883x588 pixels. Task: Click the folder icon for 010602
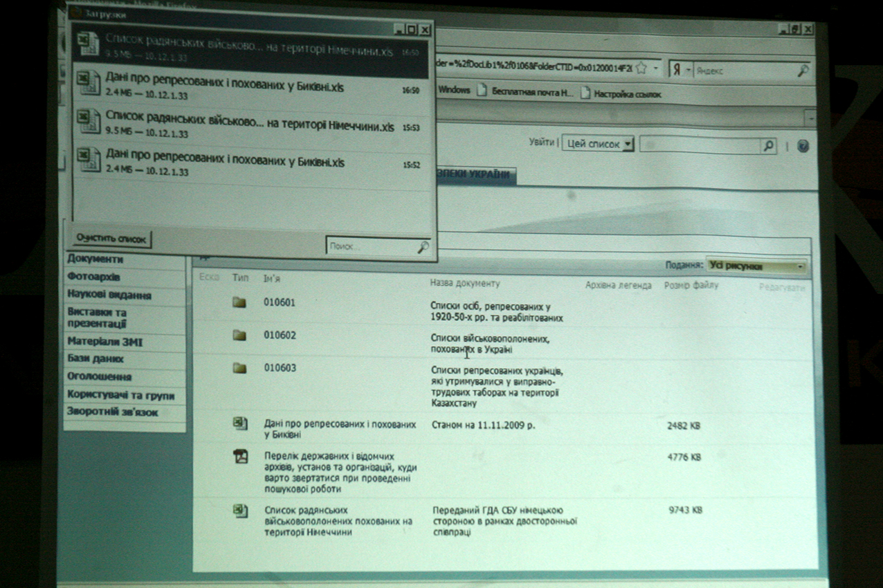(239, 336)
